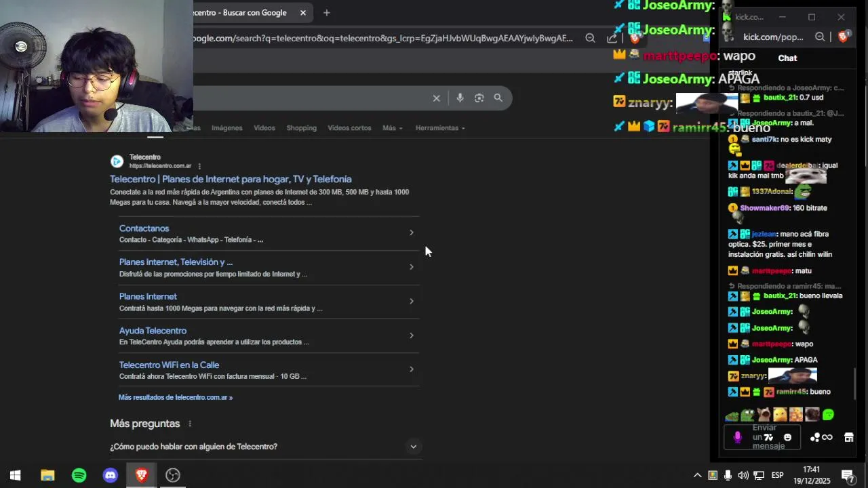Viewport: 868px width, 488px height.
Task: Open OBS Studio from taskbar
Action: click(x=173, y=475)
